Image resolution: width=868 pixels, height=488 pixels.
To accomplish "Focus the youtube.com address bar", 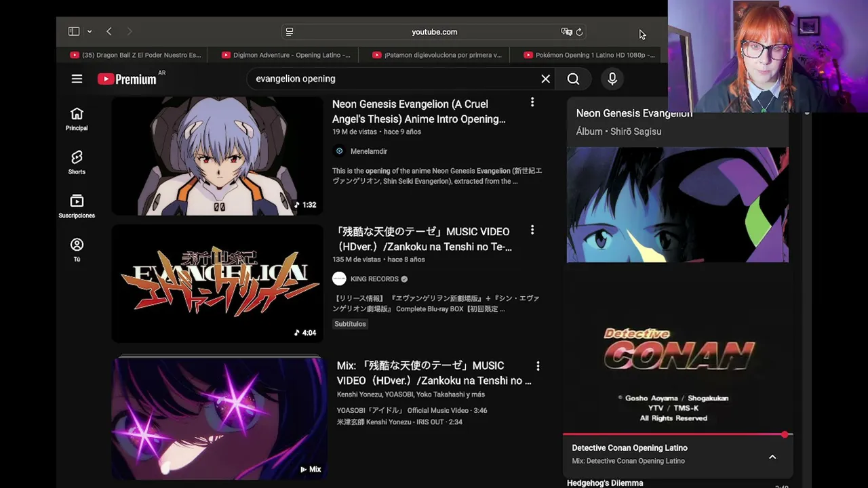I will tap(434, 32).
